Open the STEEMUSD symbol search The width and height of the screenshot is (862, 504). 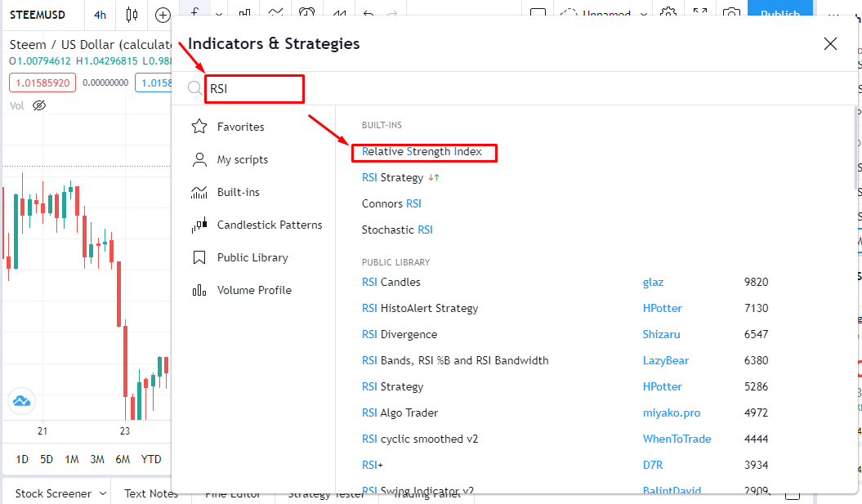click(38, 15)
